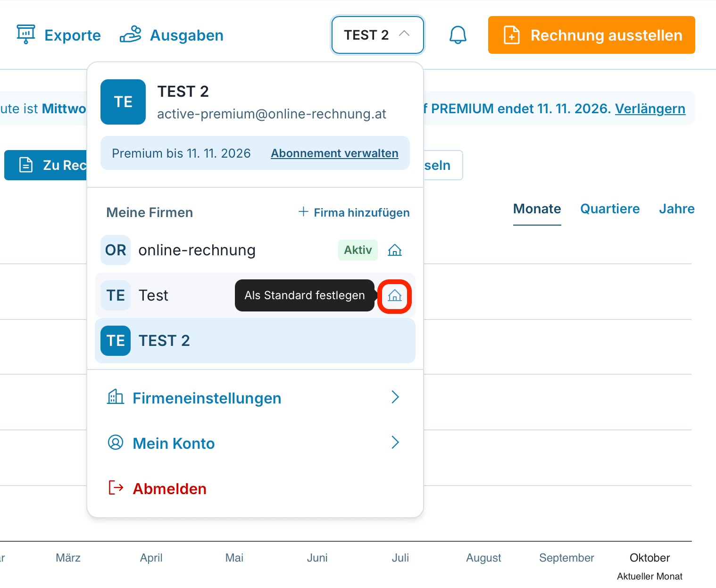Switch to the Monate tab
Image resolution: width=716 pixels, height=588 pixels.
pos(537,209)
